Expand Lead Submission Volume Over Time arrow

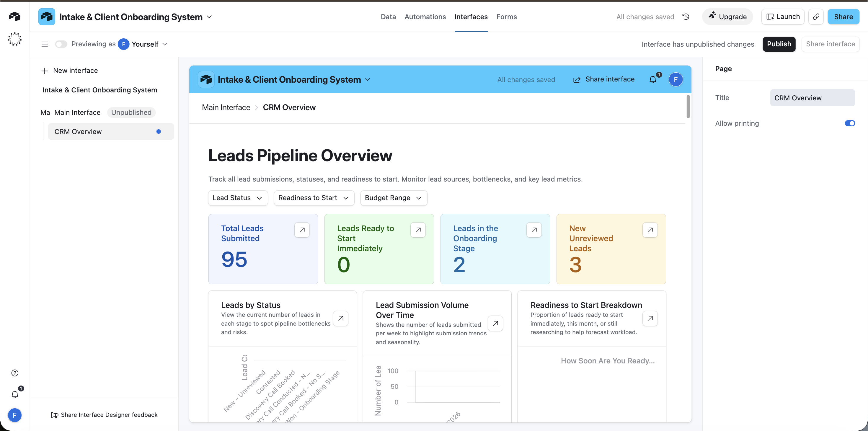[x=495, y=323]
